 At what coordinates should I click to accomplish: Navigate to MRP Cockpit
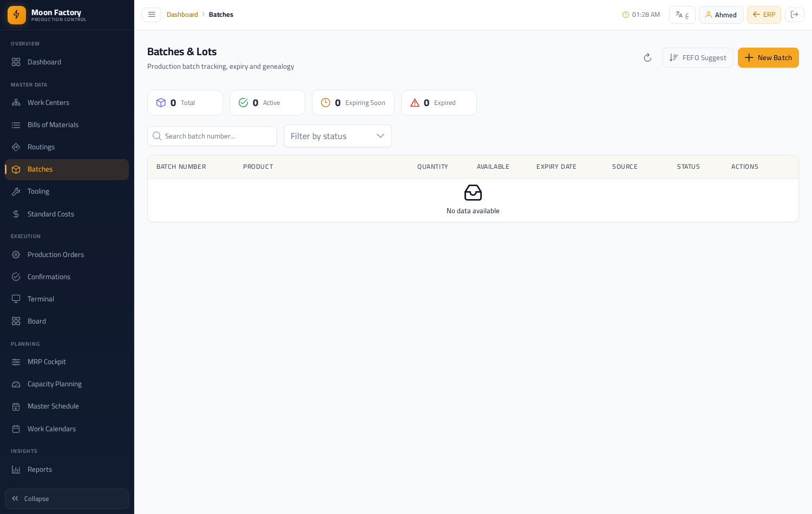pos(67,362)
